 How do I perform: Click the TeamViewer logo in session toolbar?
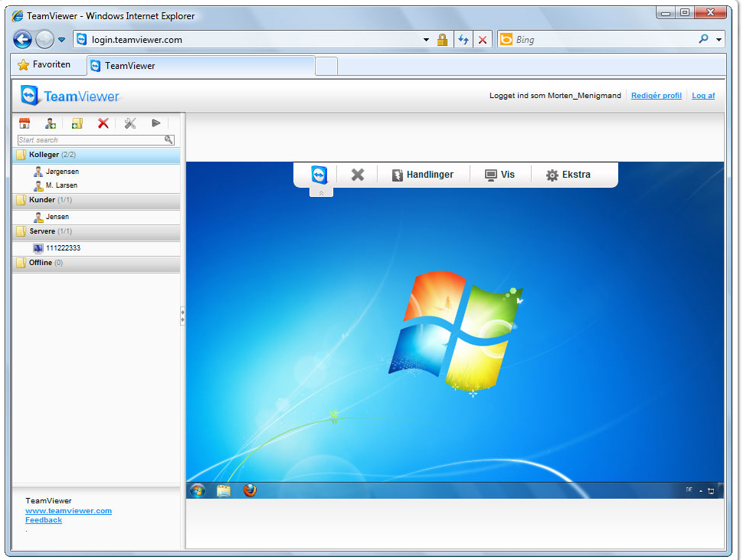(x=319, y=175)
